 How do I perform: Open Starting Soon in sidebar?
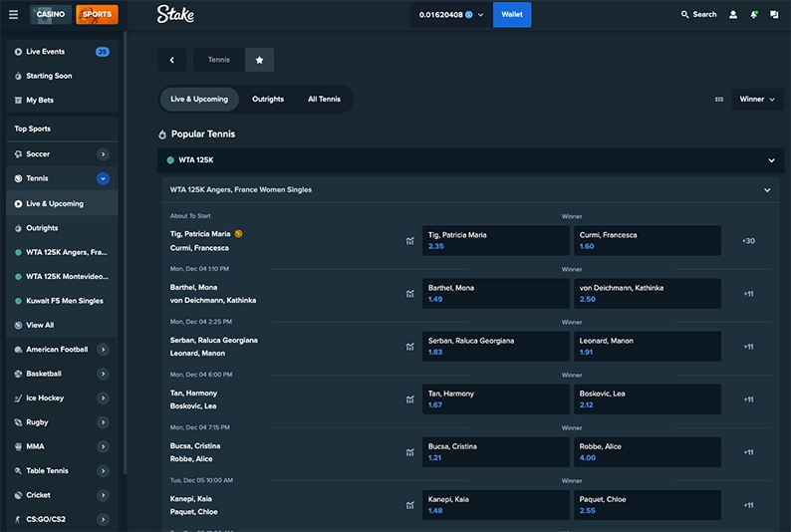[62, 76]
